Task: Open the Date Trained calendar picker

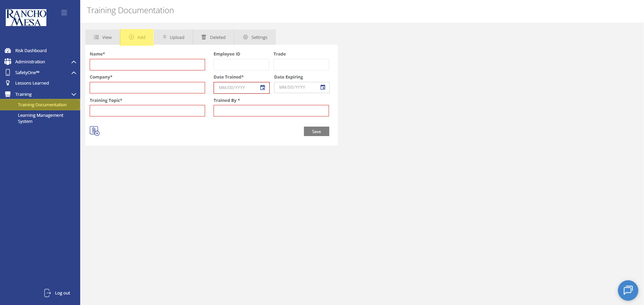Action: [x=263, y=88]
